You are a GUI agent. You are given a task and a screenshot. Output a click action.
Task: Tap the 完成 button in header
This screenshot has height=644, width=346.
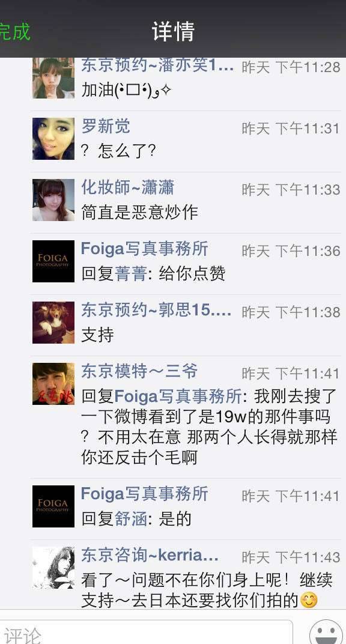click(x=15, y=32)
